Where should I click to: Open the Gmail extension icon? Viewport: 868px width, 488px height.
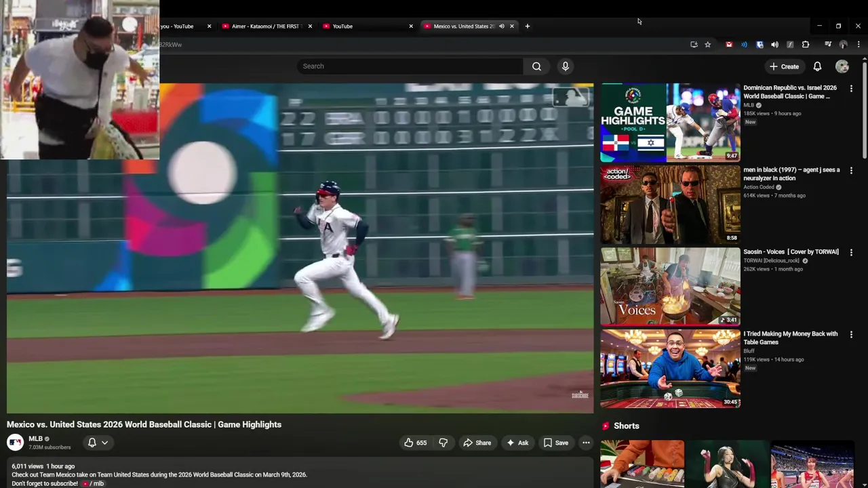729,45
